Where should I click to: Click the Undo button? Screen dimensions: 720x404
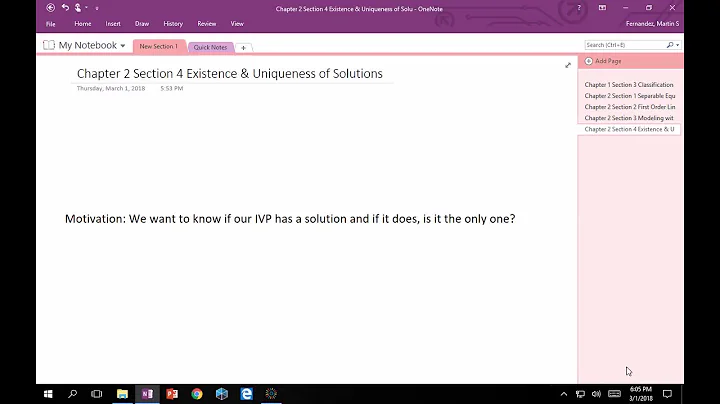(65, 8)
